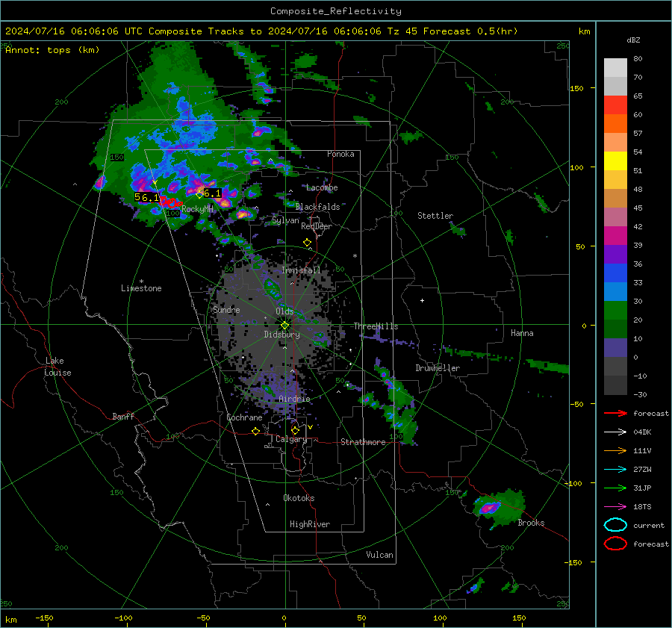
Task: Click the Stettler map label
Action: (435, 216)
